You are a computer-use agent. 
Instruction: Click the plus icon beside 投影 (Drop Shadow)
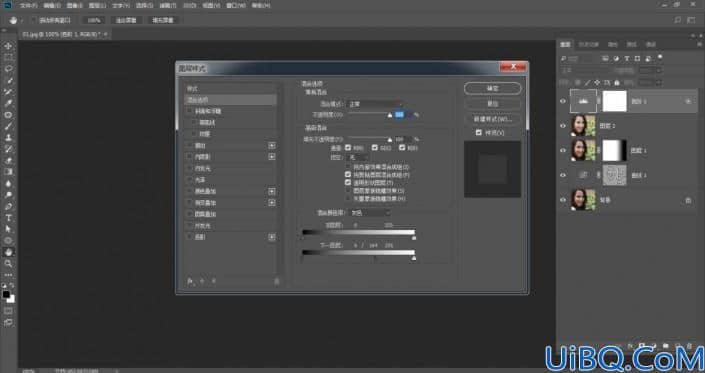pos(272,237)
